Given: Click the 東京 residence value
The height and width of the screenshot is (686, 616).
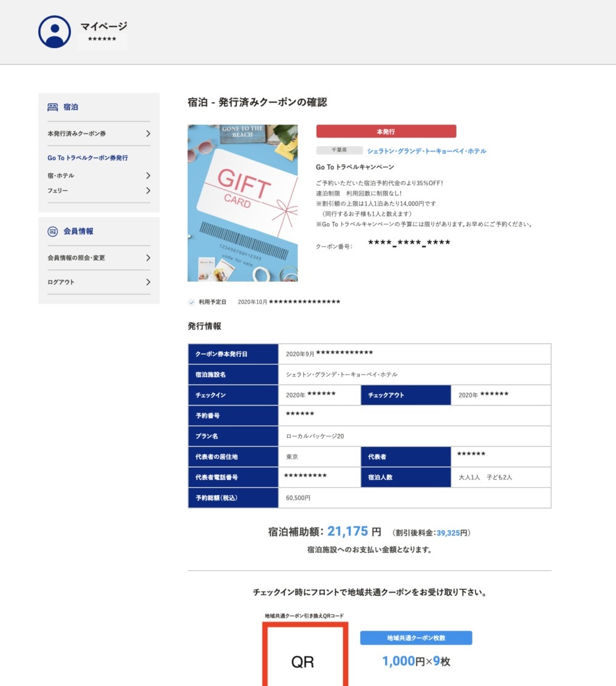Looking at the screenshot, I should click(292, 457).
